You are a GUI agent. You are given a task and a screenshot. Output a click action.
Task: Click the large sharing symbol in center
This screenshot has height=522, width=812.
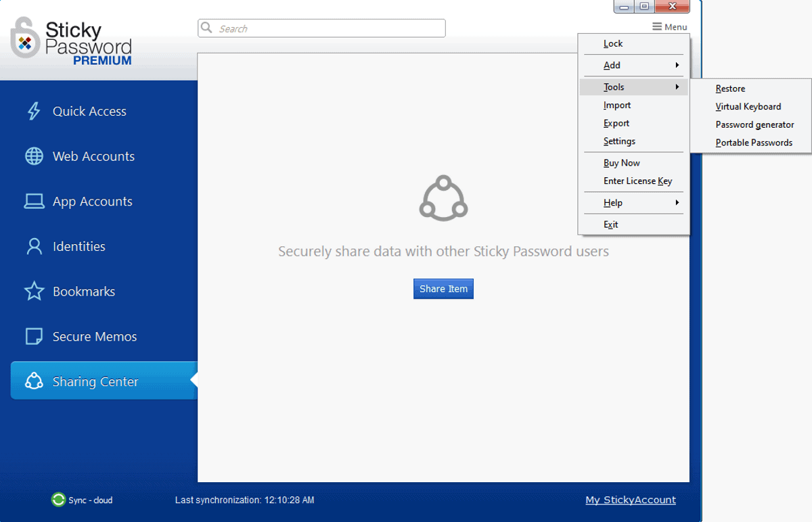point(443,198)
